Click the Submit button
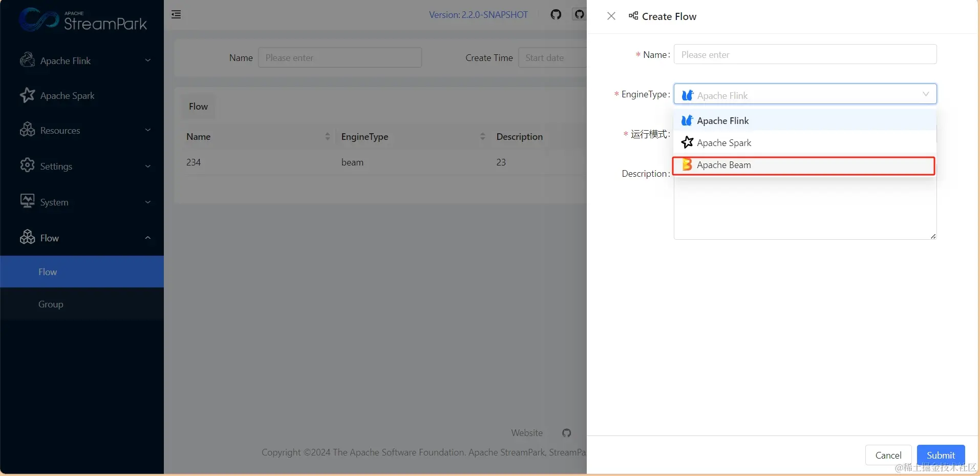 941,455
